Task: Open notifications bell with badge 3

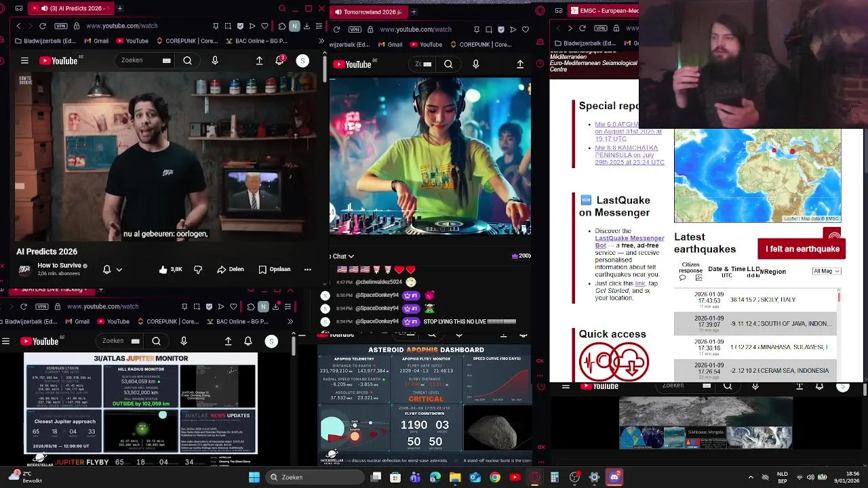Action: pyautogui.click(x=279, y=60)
